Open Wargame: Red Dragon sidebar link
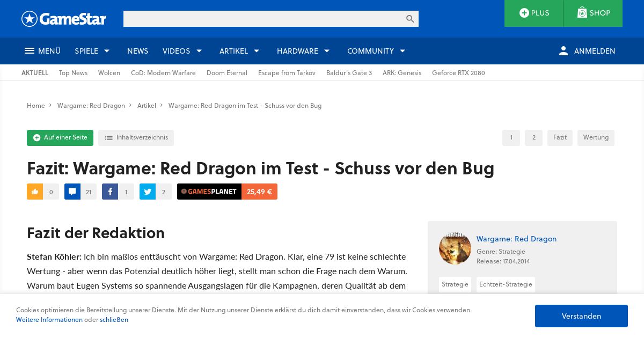Screen dimensions: 644x338 [516, 239]
